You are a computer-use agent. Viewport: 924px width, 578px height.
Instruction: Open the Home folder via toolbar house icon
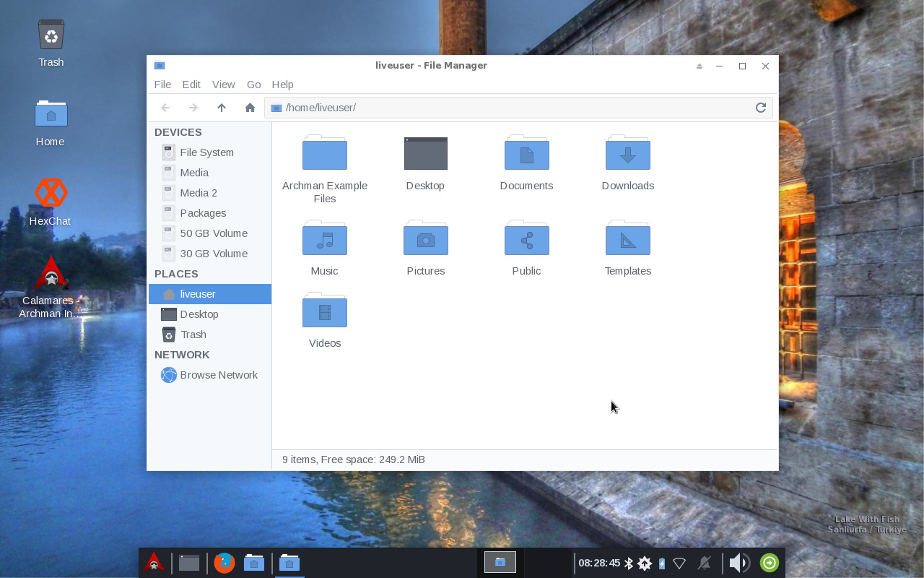tap(249, 107)
